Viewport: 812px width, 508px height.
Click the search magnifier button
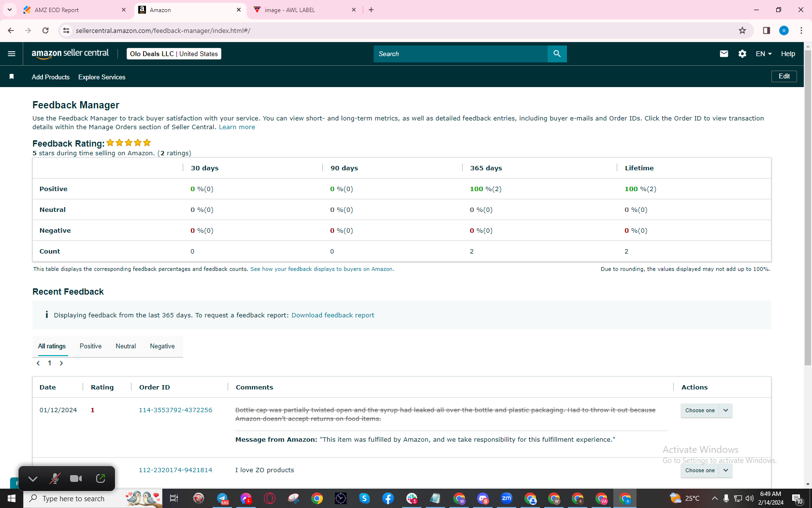tap(557, 54)
